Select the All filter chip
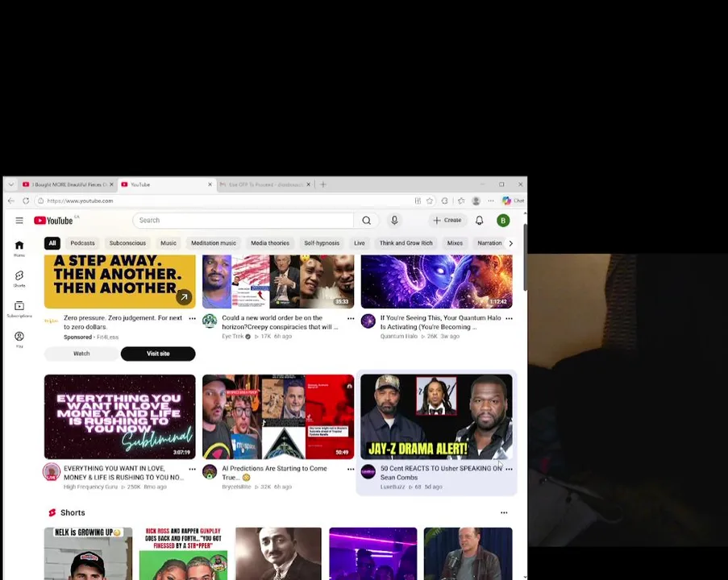This screenshot has height=580, width=728. tap(52, 243)
